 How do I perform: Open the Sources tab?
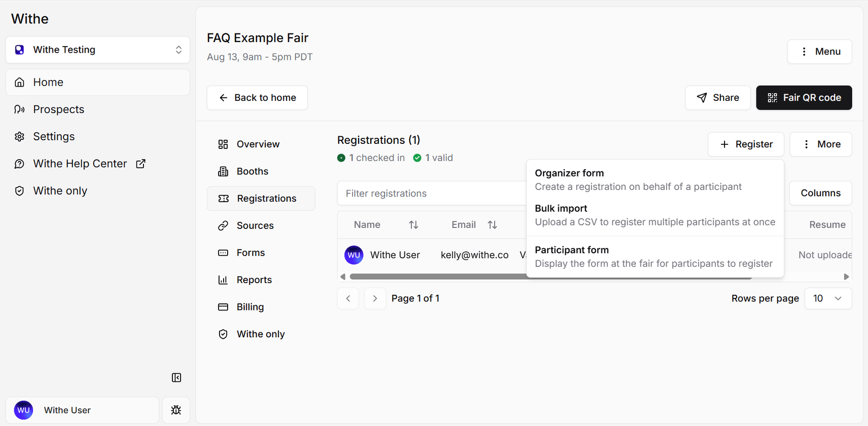coord(261,225)
